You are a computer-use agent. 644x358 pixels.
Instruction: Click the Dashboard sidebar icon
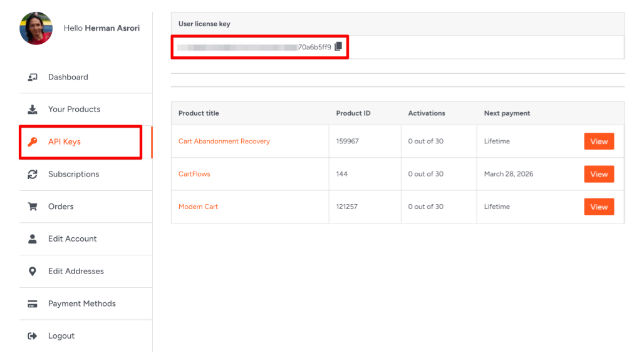(33, 77)
